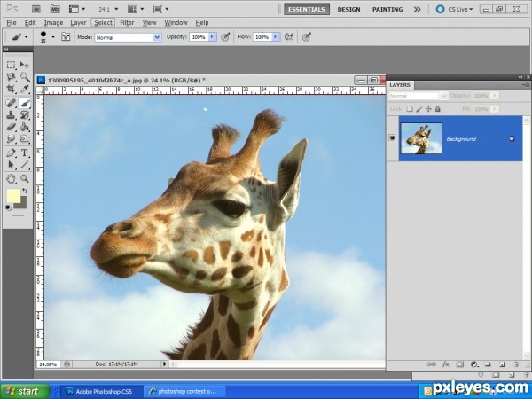
Task: Select the Path Selection tool
Action: click(x=12, y=165)
